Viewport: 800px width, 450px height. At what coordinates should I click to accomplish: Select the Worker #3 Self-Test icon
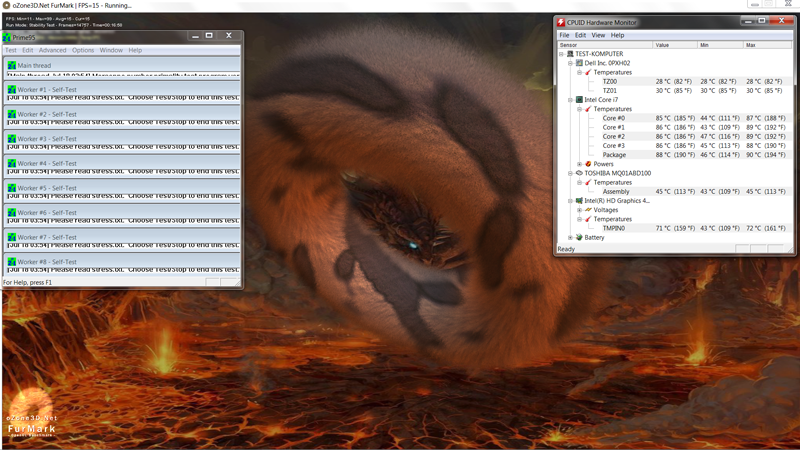(x=12, y=139)
